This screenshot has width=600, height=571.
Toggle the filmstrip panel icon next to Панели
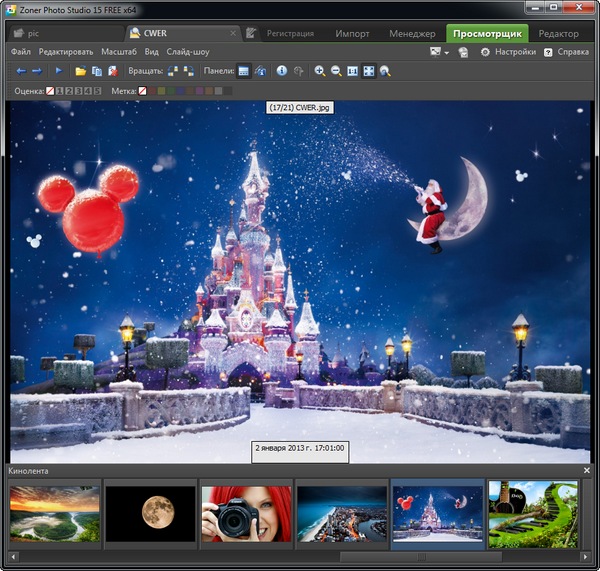click(244, 71)
